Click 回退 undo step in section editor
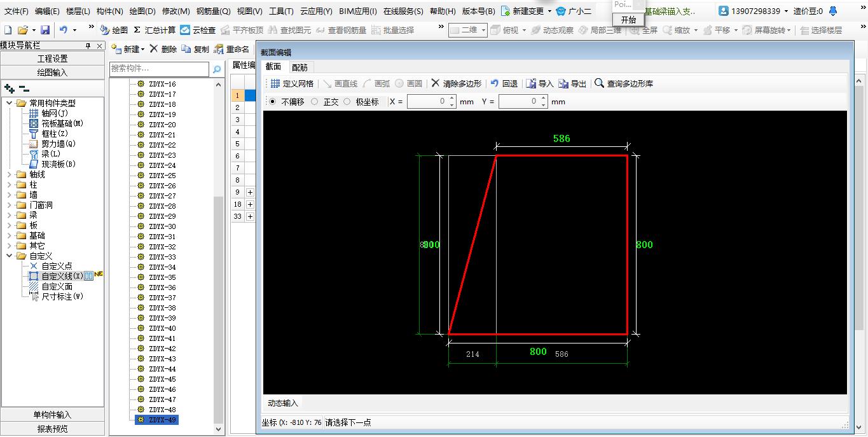Viewport: 868px width, 437px height. click(504, 83)
